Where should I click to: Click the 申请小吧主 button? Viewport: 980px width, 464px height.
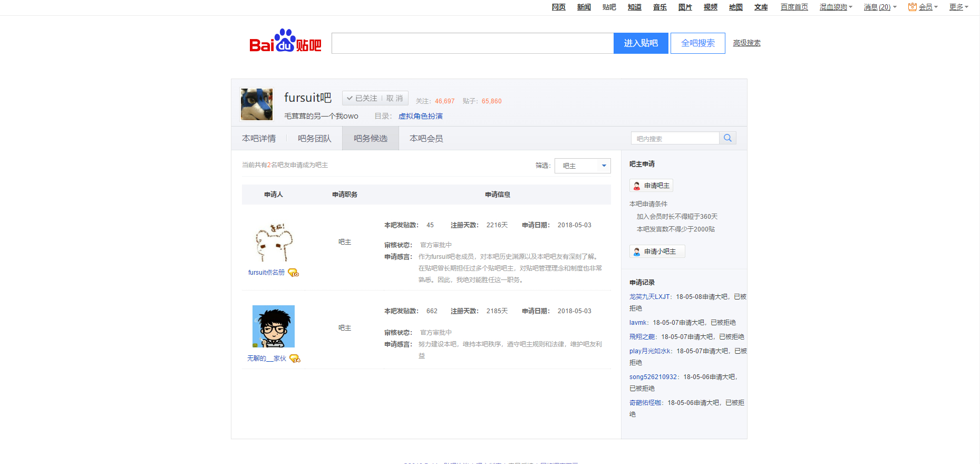[x=657, y=252]
